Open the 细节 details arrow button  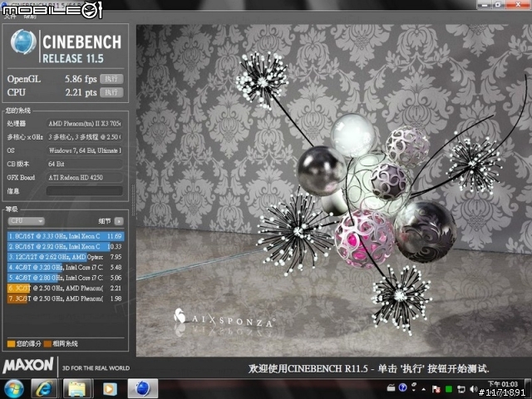pos(119,221)
